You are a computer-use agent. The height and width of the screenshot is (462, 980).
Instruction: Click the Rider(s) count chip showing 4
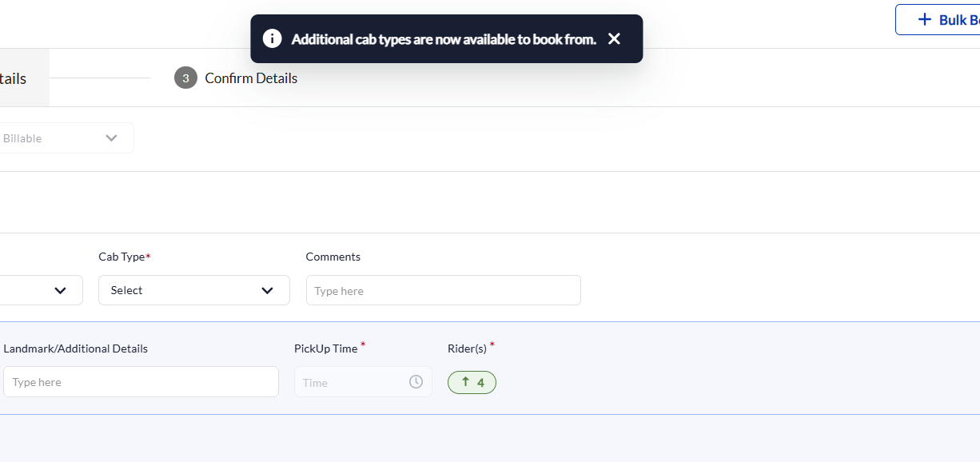(472, 383)
